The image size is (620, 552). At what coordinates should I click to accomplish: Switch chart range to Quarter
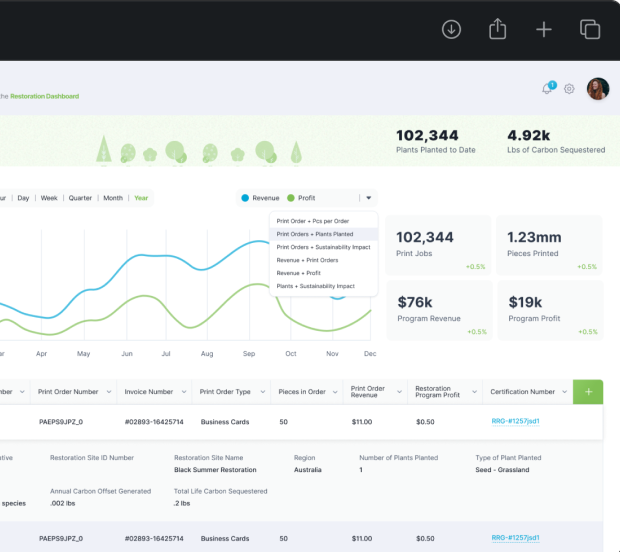[x=80, y=198]
